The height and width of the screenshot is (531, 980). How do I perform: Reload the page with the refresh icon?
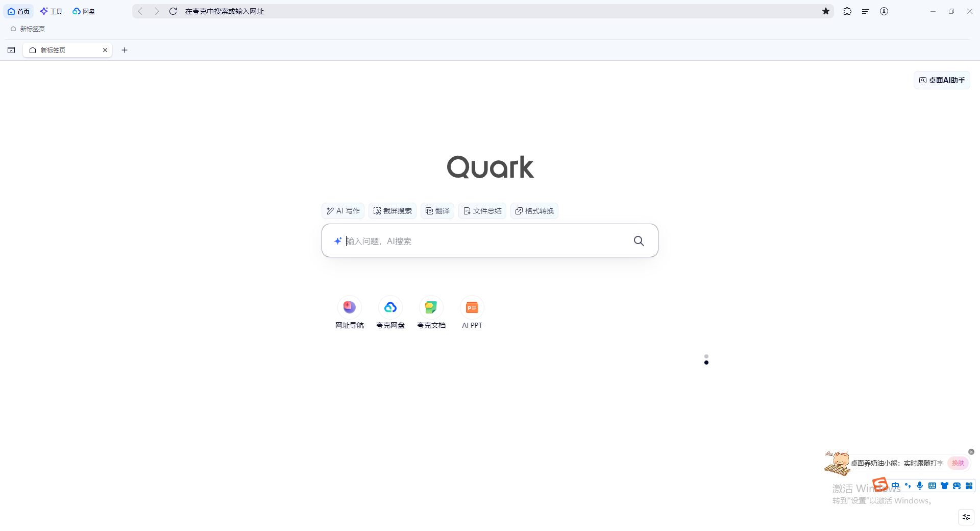click(x=173, y=11)
